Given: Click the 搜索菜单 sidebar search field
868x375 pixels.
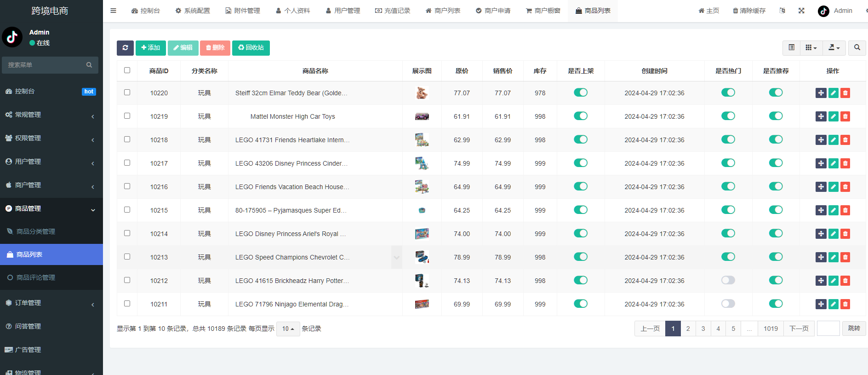Looking at the screenshot, I should [50, 65].
